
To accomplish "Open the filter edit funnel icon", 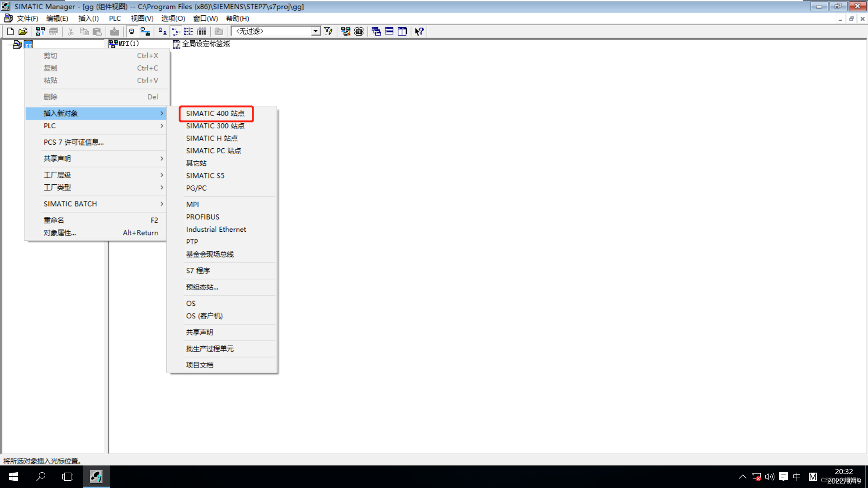I will [329, 31].
